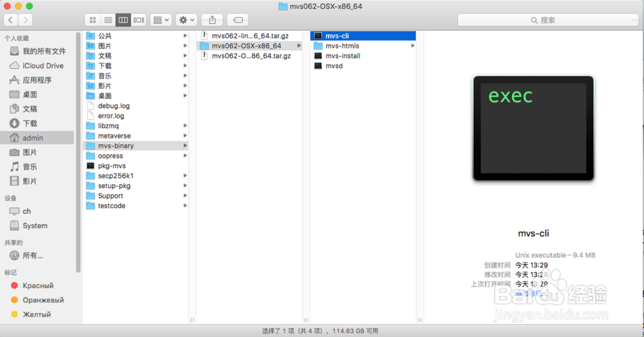Expand mvs062-OSX-x86_64 folder arrow
The height and width of the screenshot is (337, 644).
(x=299, y=46)
